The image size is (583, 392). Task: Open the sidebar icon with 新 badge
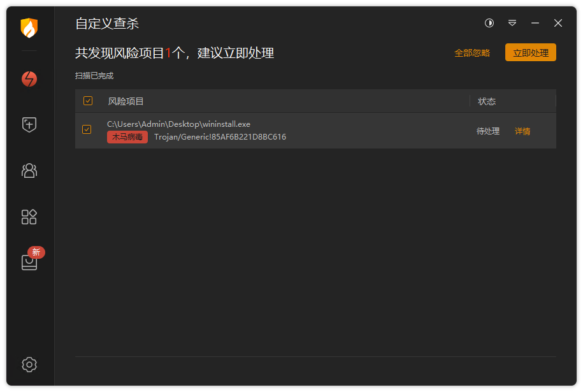tap(29, 262)
